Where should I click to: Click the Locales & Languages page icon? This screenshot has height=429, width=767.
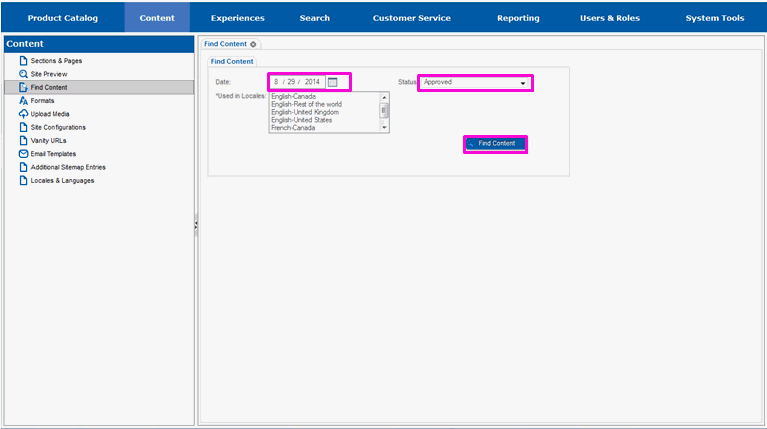[23, 181]
